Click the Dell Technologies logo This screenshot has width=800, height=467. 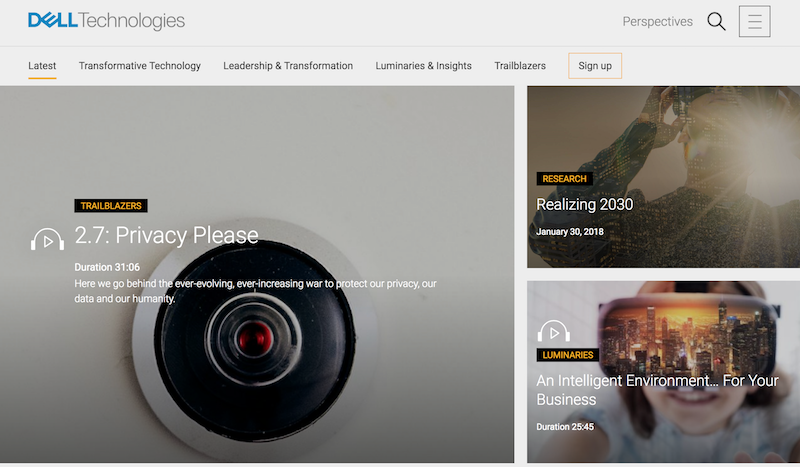click(106, 20)
